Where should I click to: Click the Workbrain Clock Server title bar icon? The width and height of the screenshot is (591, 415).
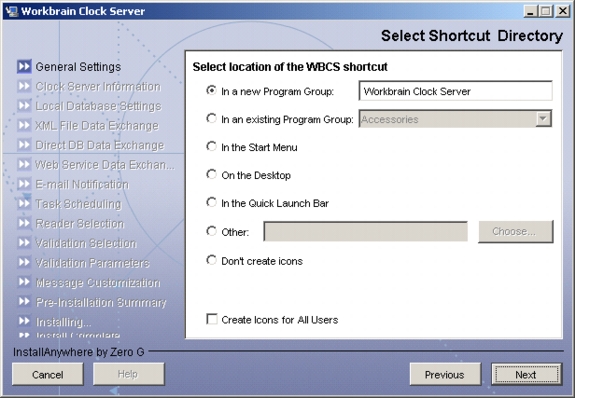click(x=11, y=11)
